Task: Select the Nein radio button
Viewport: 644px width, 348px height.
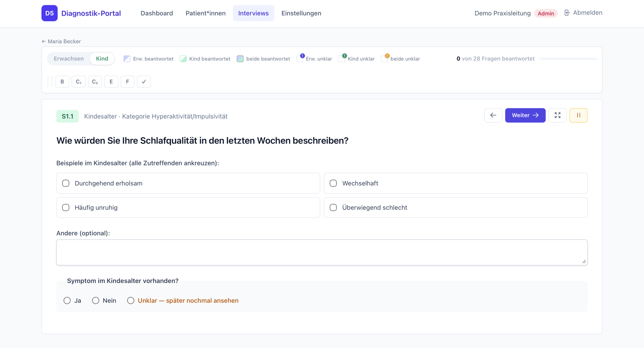Action: click(95, 301)
